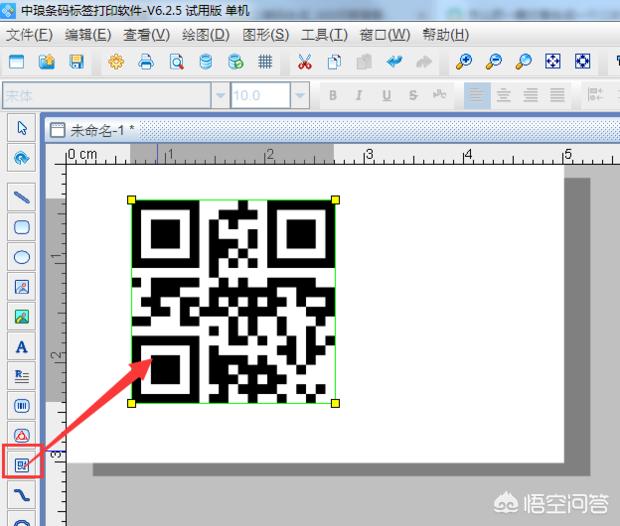This screenshot has height=526, width=620.
Task: Cut selection with the scissors icon
Action: pos(304,62)
